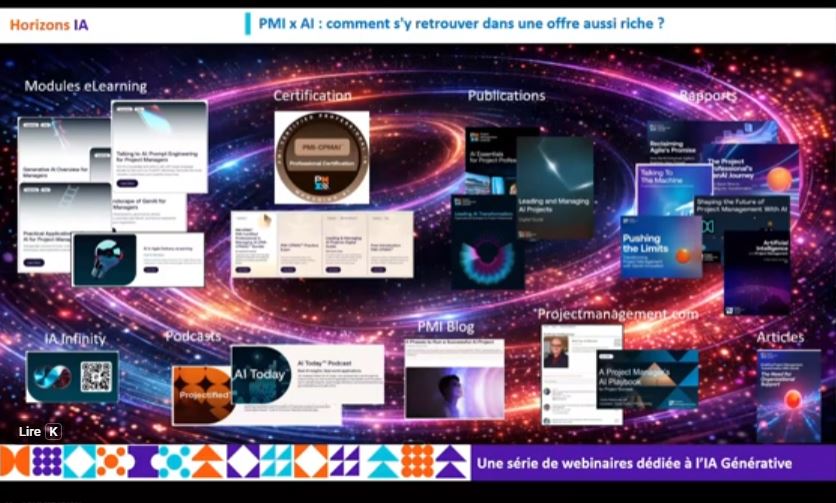The width and height of the screenshot is (836, 503).
Task: Open Pushing the Limits report
Action: 661,247
